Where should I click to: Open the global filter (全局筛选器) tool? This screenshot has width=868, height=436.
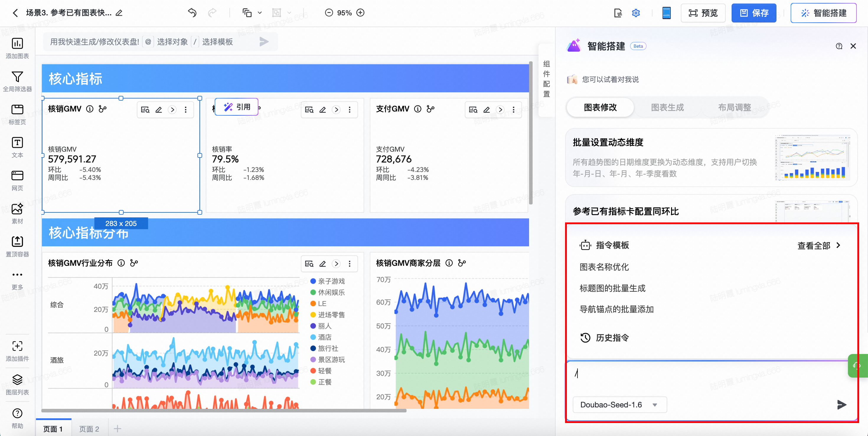click(x=17, y=77)
